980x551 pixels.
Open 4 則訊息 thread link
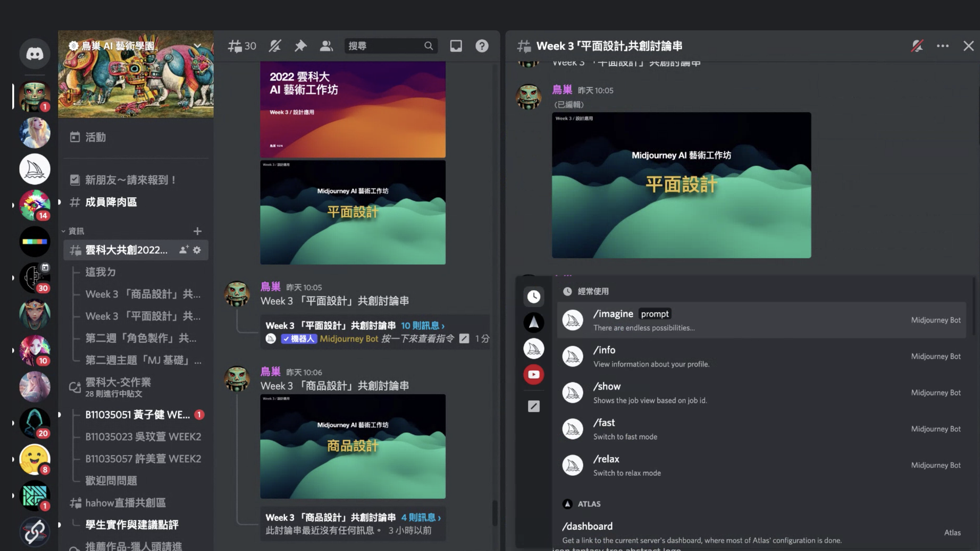coord(421,518)
